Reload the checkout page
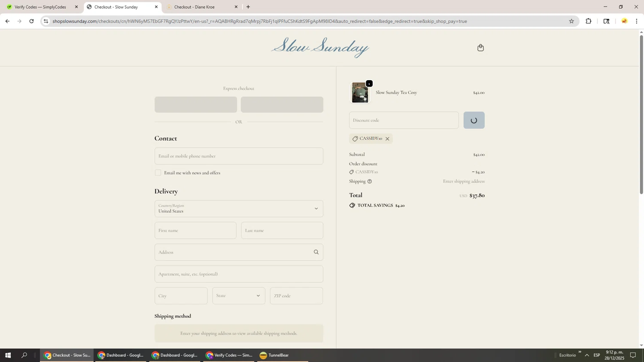Image resolution: width=644 pixels, height=362 pixels. (x=31, y=21)
